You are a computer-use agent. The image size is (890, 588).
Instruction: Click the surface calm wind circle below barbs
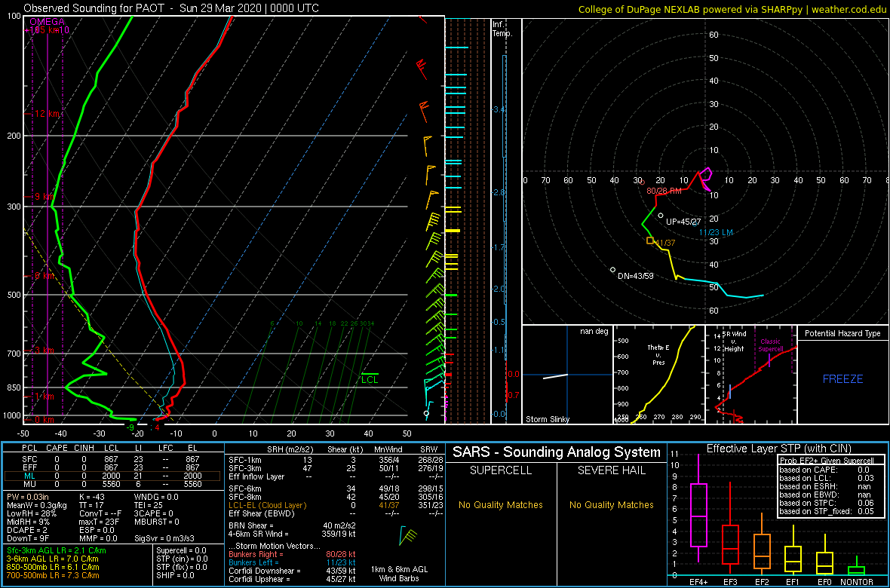(427, 414)
